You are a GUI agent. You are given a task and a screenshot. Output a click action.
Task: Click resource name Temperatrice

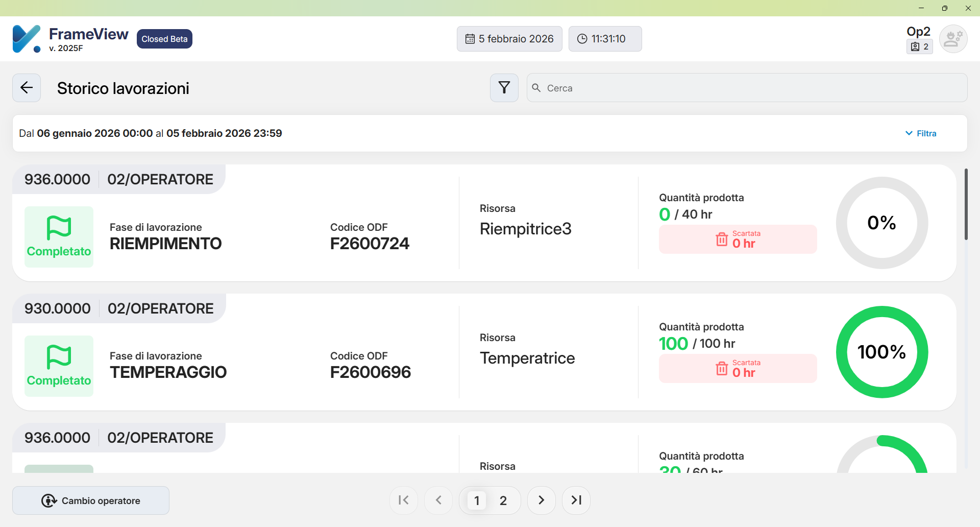pos(527,358)
